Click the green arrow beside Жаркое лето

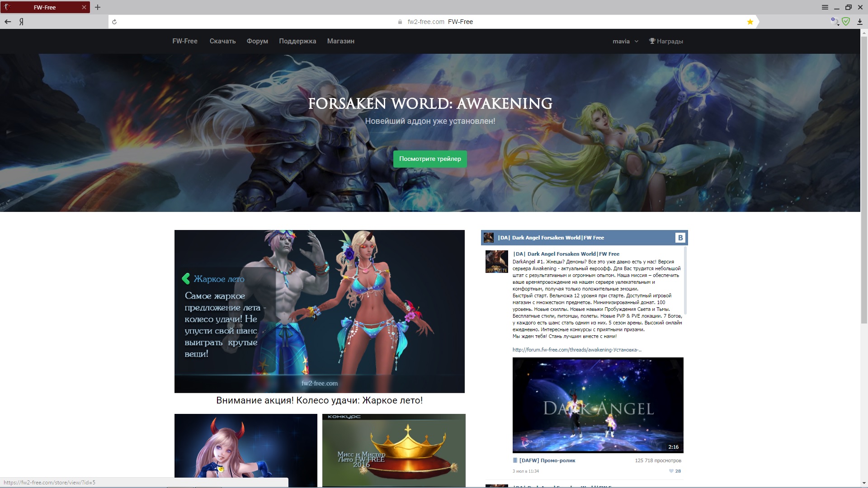click(186, 279)
